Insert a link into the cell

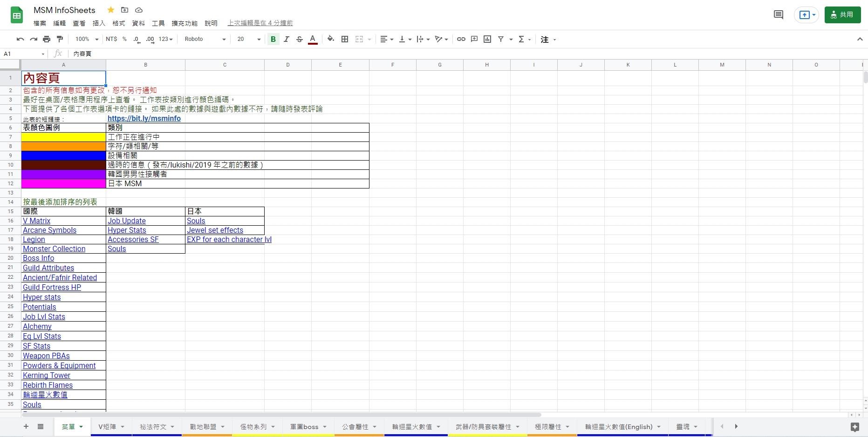tap(461, 39)
